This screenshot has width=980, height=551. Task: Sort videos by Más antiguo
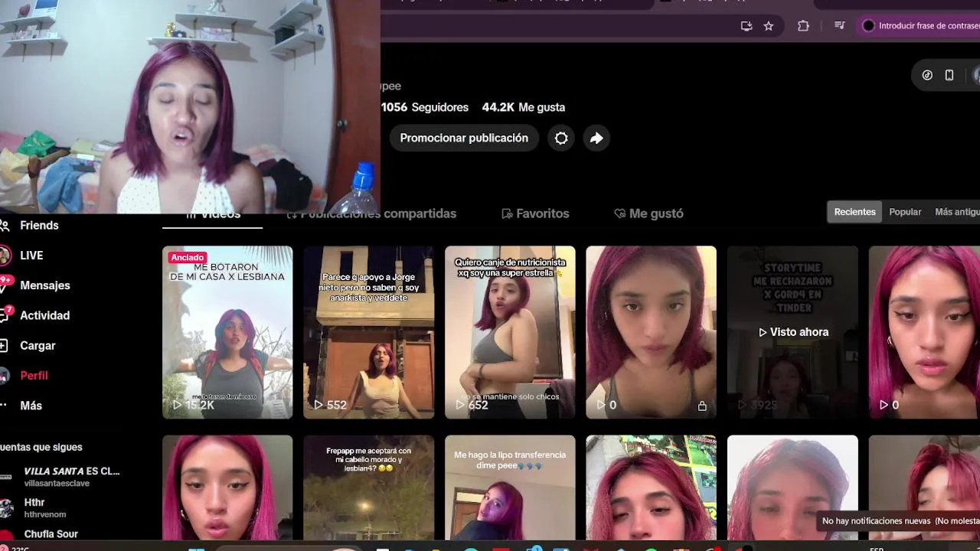pos(955,212)
